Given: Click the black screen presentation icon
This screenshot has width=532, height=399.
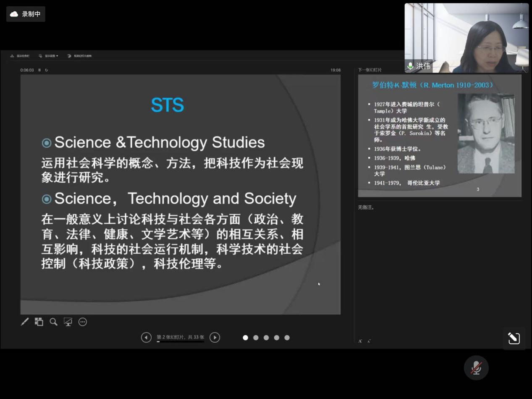Looking at the screenshot, I should coord(68,322).
